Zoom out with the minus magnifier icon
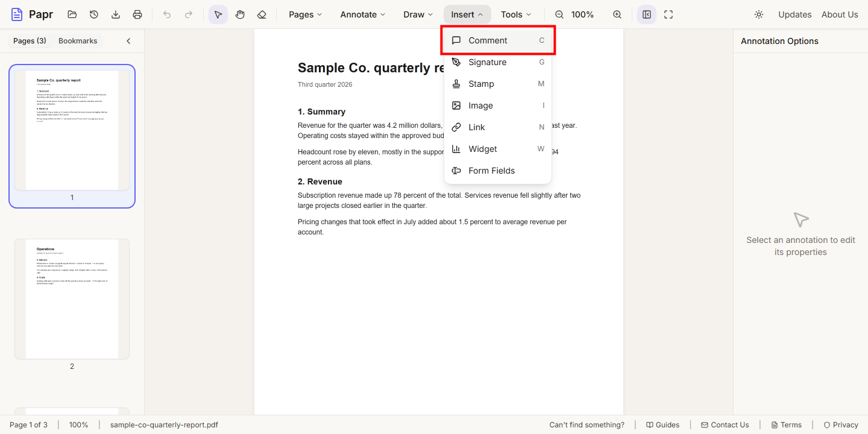868x434 pixels. pyautogui.click(x=559, y=14)
